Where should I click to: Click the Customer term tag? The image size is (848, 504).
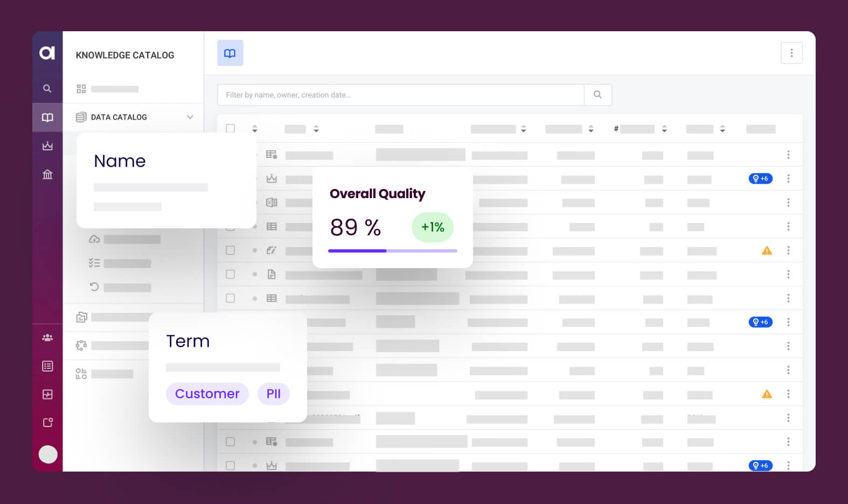207,394
